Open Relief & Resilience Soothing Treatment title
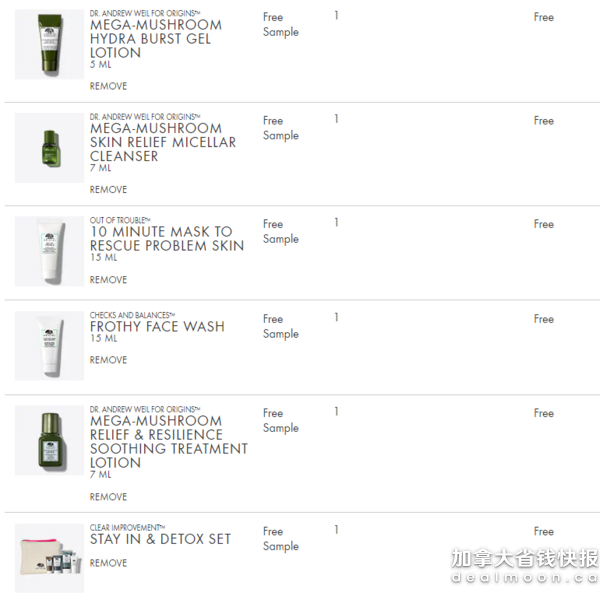The image size is (600, 596). point(169,442)
